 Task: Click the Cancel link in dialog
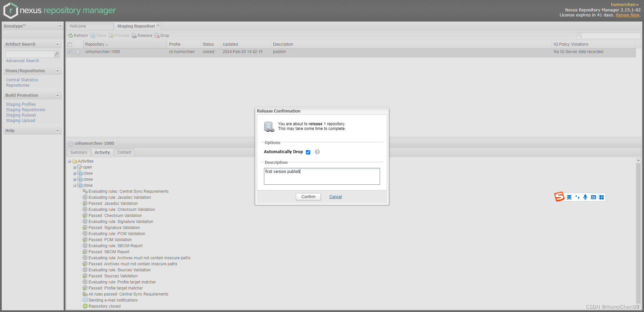pyautogui.click(x=335, y=197)
